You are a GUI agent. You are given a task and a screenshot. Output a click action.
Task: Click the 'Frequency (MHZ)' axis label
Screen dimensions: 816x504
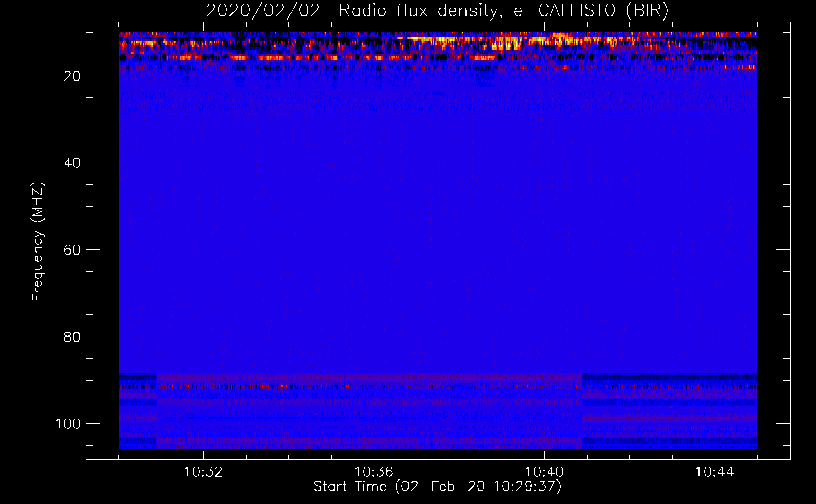pyautogui.click(x=38, y=241)
